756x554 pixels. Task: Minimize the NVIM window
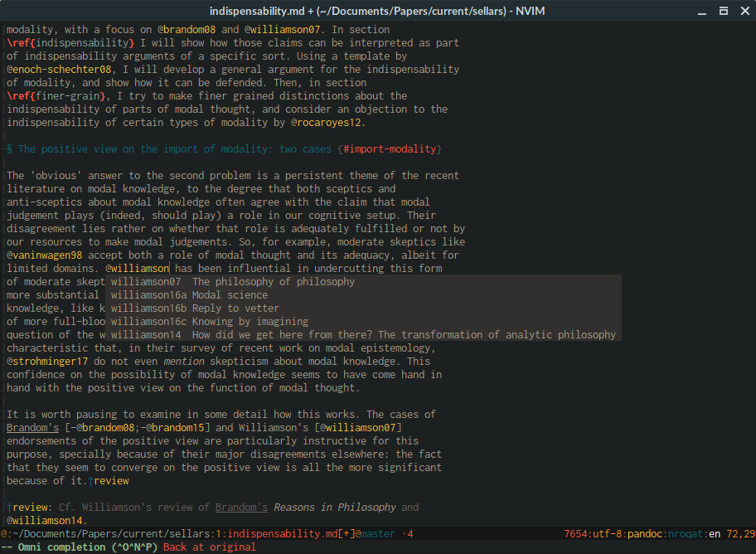[702, 11]
